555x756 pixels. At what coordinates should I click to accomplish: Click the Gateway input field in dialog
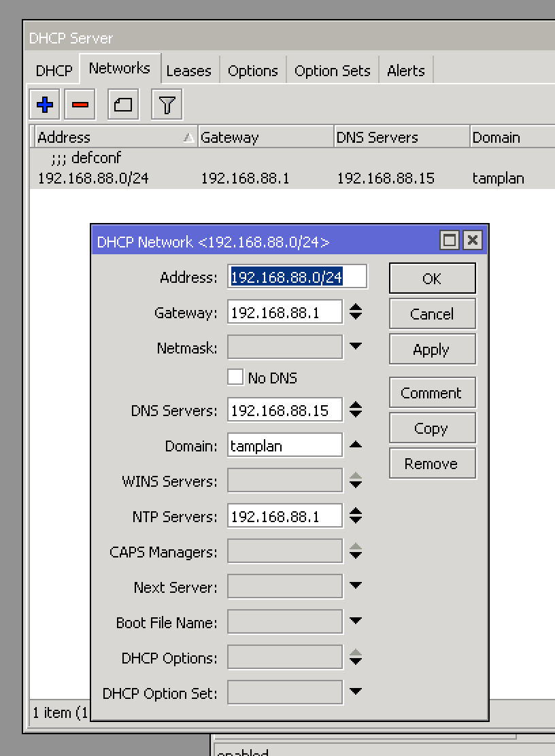285,312
